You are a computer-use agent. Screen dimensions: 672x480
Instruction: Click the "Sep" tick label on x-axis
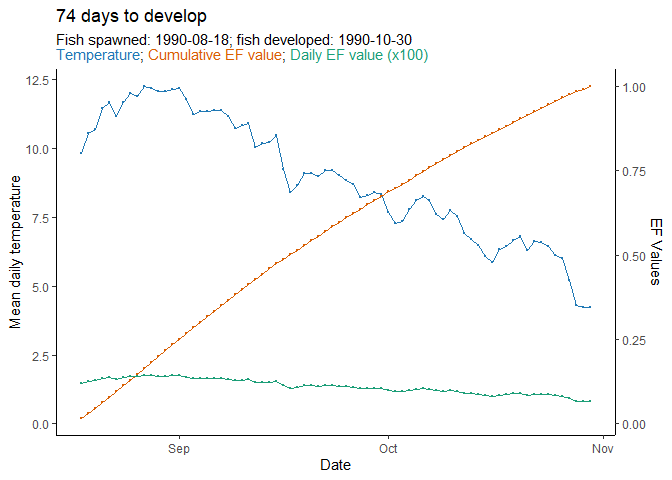point(179,449)
